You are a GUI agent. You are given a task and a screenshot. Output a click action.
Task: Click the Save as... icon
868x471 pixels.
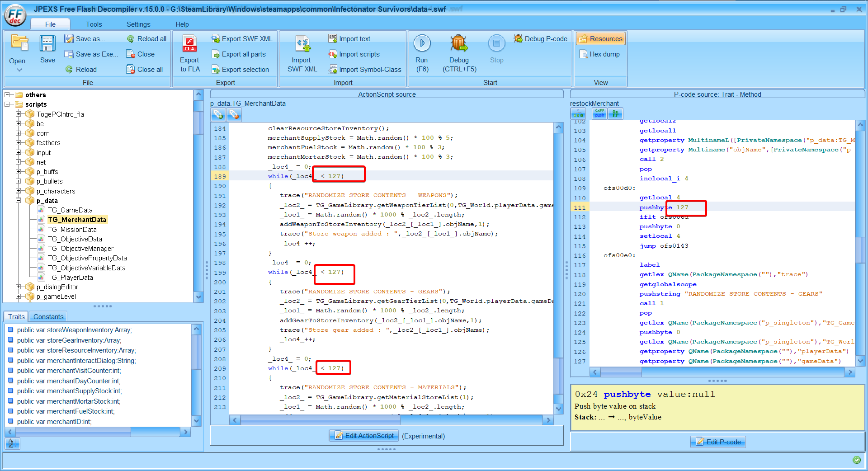click(x=69, y=38)
